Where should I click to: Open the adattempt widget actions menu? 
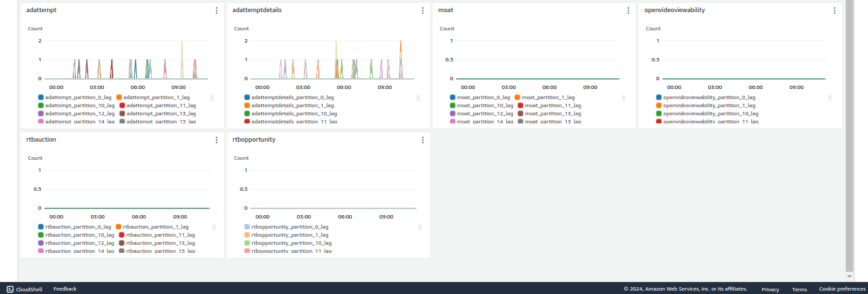[x=216, y=10]
